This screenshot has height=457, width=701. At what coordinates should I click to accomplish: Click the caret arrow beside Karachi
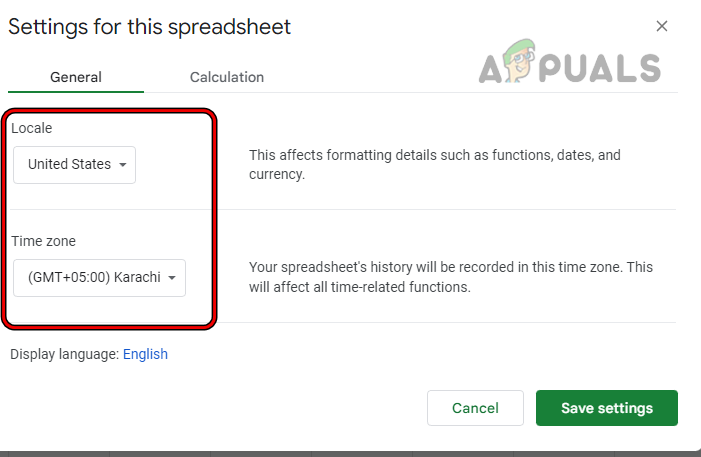pyautogui.click(x=172, y=278)
